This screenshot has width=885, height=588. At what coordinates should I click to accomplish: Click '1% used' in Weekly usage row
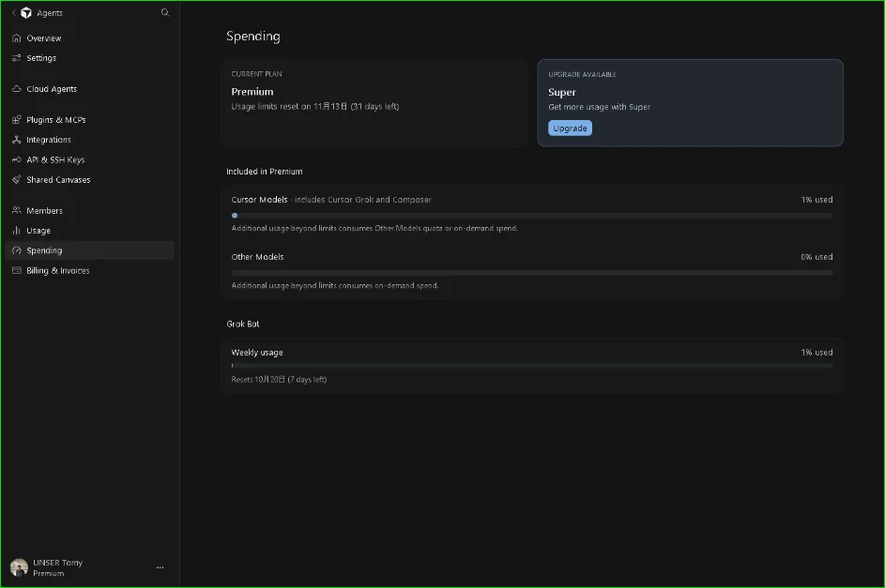pyautogui.click(x=816, y=353)
